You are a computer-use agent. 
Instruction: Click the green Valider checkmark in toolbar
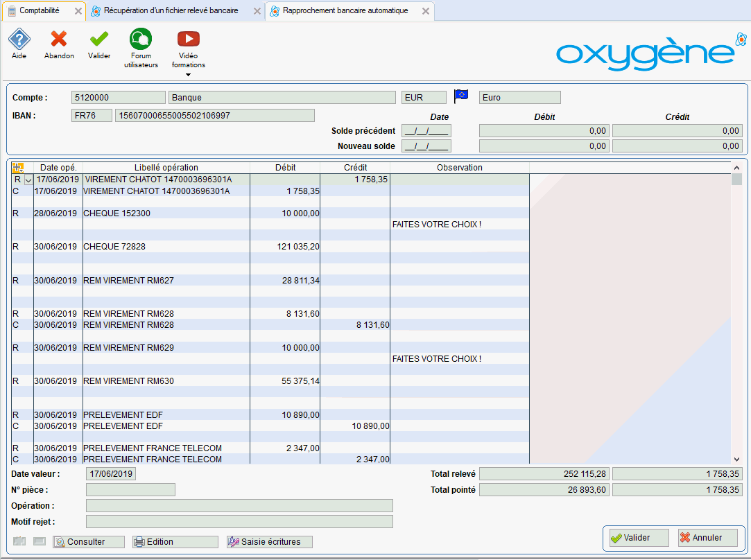pyautogui.click(x=99, y=40)
